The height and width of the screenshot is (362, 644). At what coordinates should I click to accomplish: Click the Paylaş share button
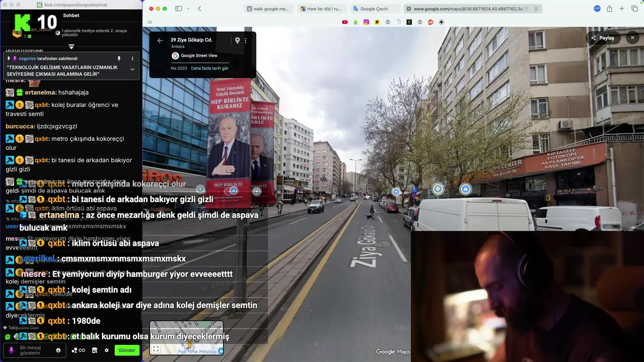tap(603, 38)
